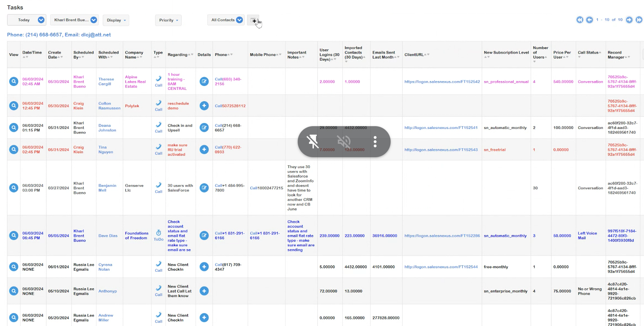This screenshot has height=326, width=644.
Task: Open Deana Johnston contact link
Action: (x=107, y=128)
